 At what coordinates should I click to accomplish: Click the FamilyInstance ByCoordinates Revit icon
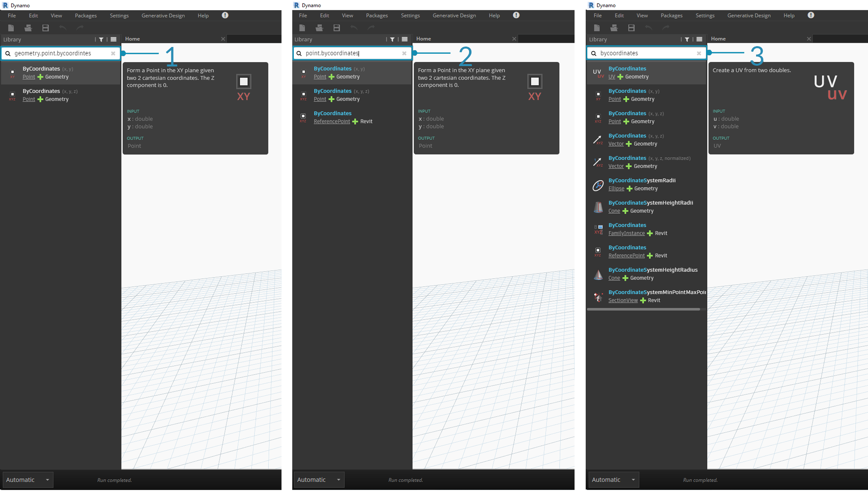[598, 229]
